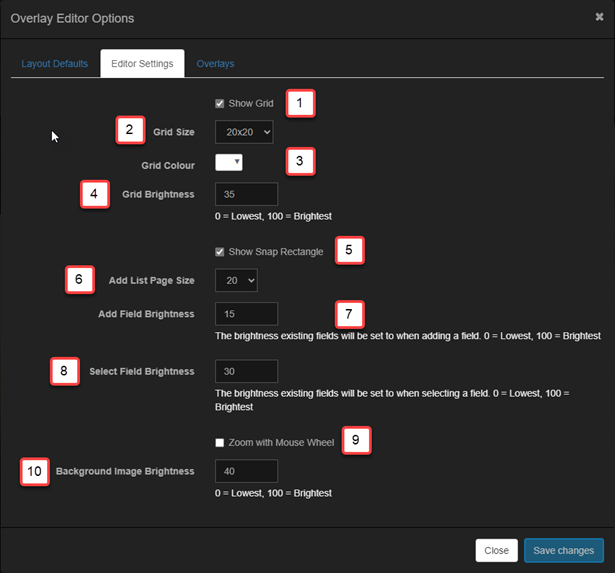The height and width of the screenshot is (573, 615).
Task: Disable the Show Grid checkbox
Action: (x=220, y=103)
